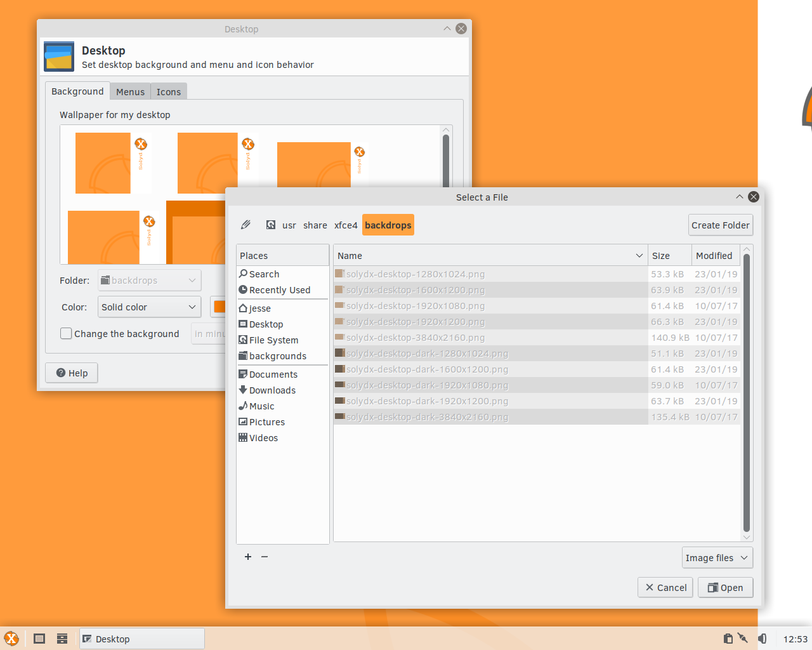The height and width of the screenshot is (650, 812).
Task: Open the Folder backdrops dropdown
Action: (x=150, y=280)
